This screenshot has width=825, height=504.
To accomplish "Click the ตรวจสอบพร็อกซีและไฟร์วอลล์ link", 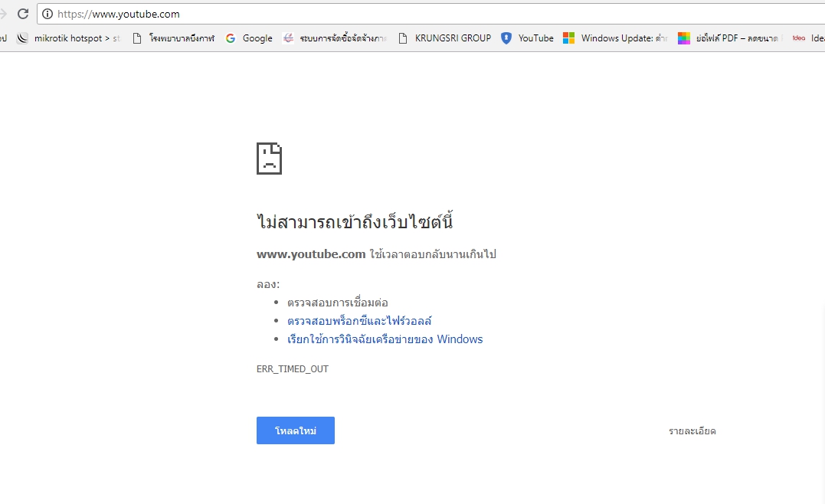I will click(x=359, y=320).
